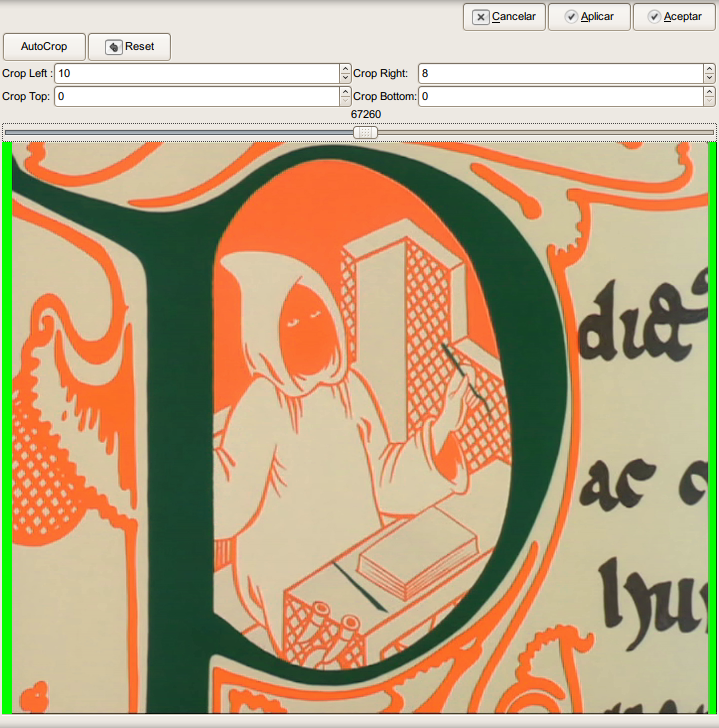Click the Cancelar button
Screen dimensions: 719x728
[x=503, y=17]
